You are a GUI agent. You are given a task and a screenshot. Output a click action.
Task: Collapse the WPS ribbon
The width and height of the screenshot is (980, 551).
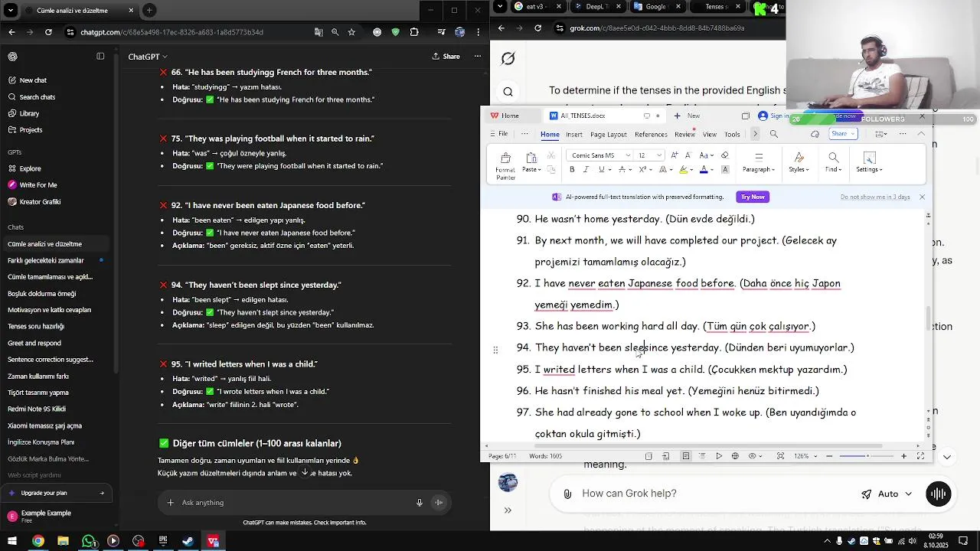coord(921,133)
